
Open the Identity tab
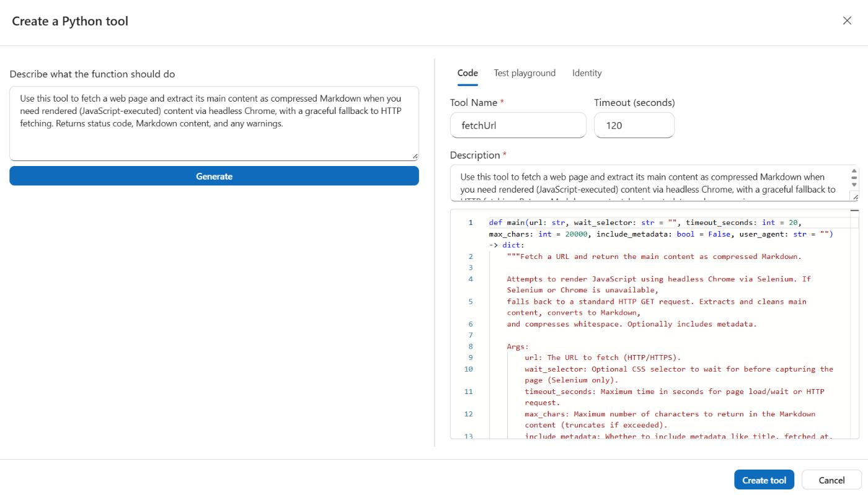[587, 73]
